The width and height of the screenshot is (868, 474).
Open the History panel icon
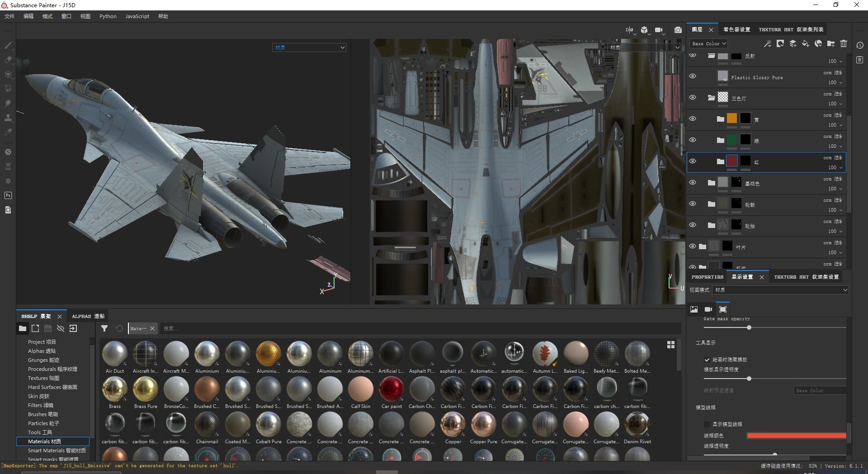point(860,45)
